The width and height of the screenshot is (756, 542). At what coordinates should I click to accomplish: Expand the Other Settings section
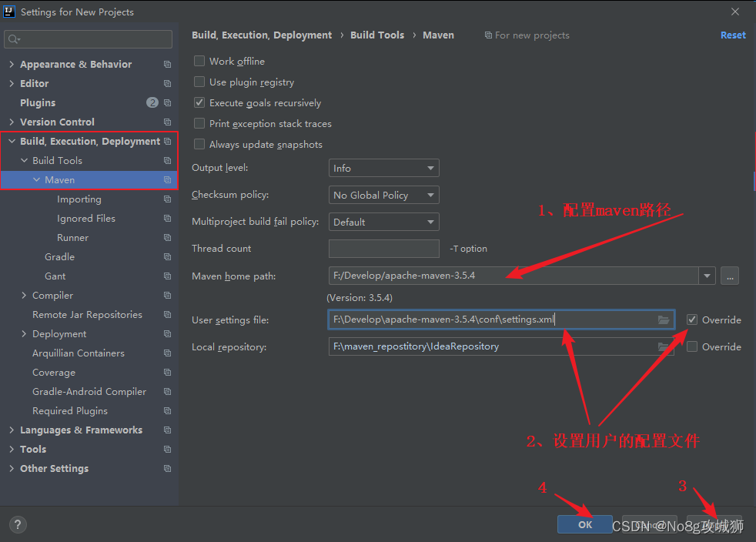point(12,469)
